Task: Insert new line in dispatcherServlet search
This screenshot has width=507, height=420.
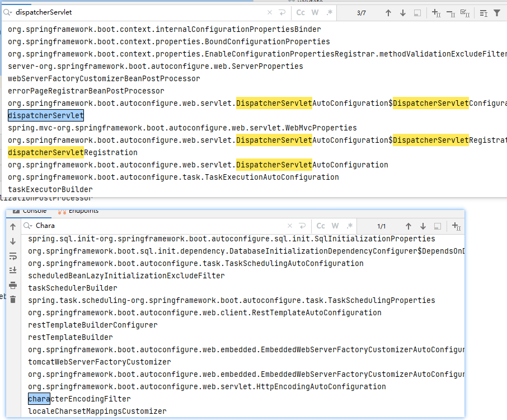Action: tap(282, 13)
